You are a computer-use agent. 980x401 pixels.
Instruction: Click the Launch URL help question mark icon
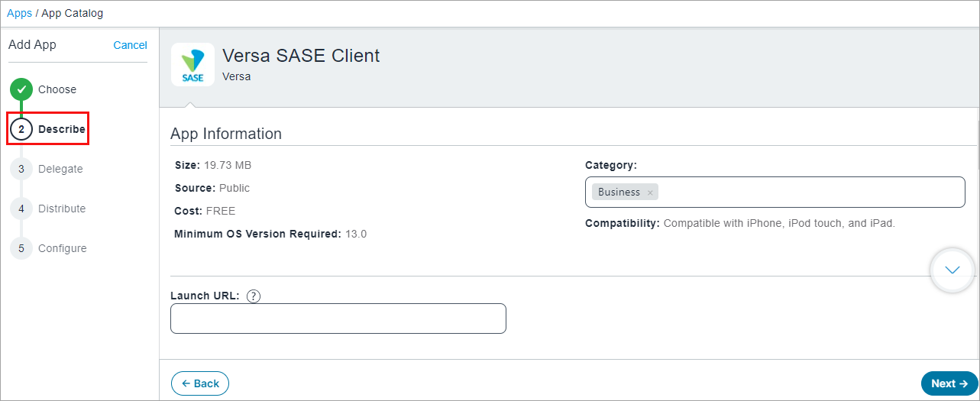pos(254,296)
